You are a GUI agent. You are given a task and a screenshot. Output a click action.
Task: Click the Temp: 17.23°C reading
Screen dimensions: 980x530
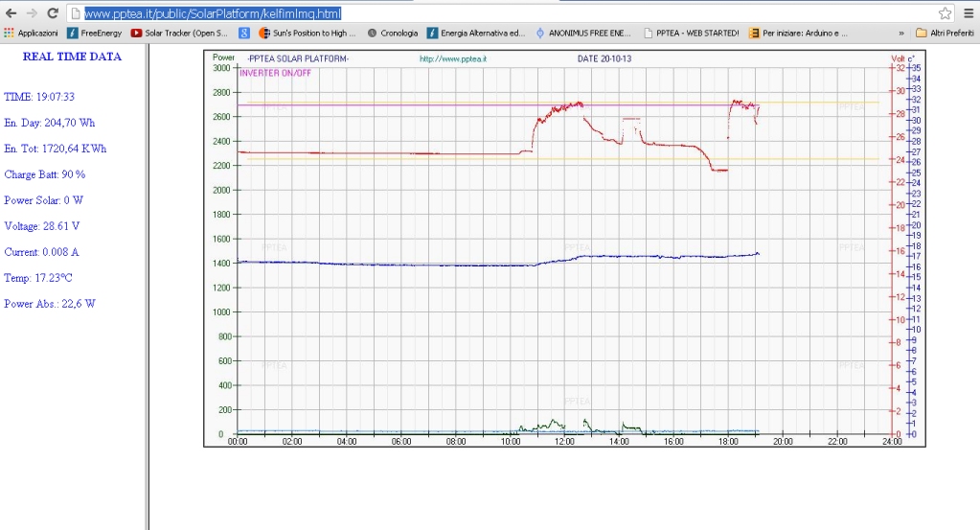(38, 278)
